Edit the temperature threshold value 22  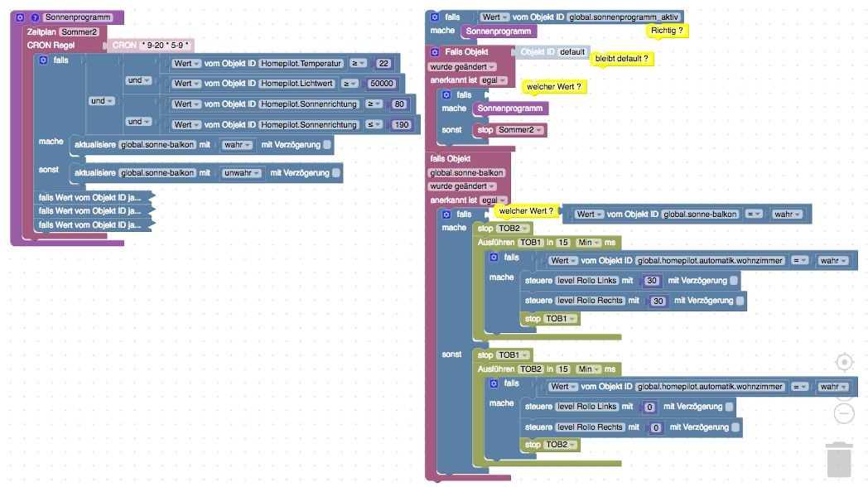pyautogui.click(x=383, y=64)
